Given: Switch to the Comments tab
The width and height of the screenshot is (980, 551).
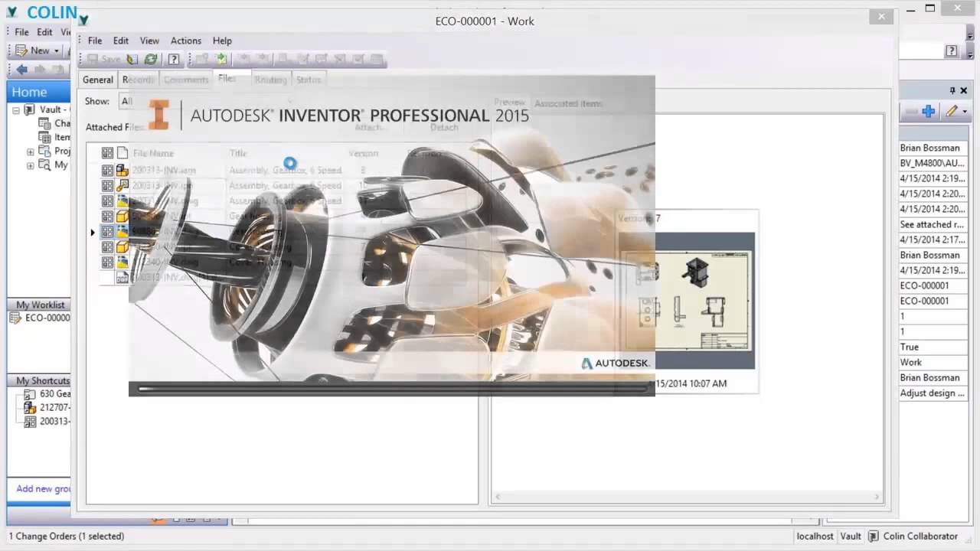Looking at the screenshot, I should (x=186, y=80).
